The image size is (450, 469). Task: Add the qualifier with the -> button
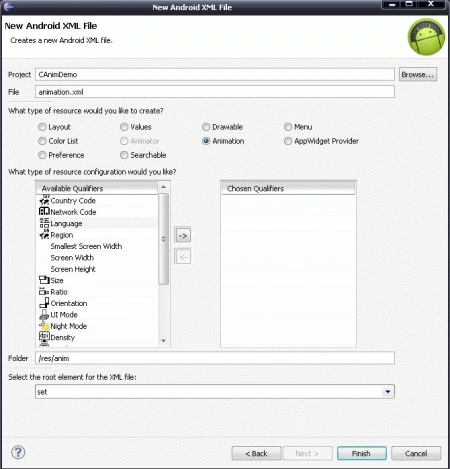click(183, 236)
